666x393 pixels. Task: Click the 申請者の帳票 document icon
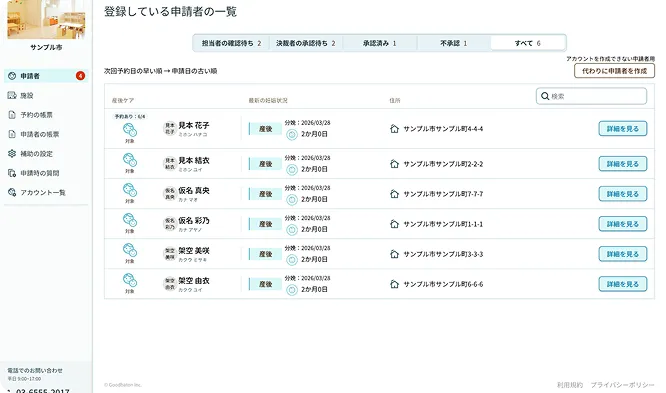[12, 134]
